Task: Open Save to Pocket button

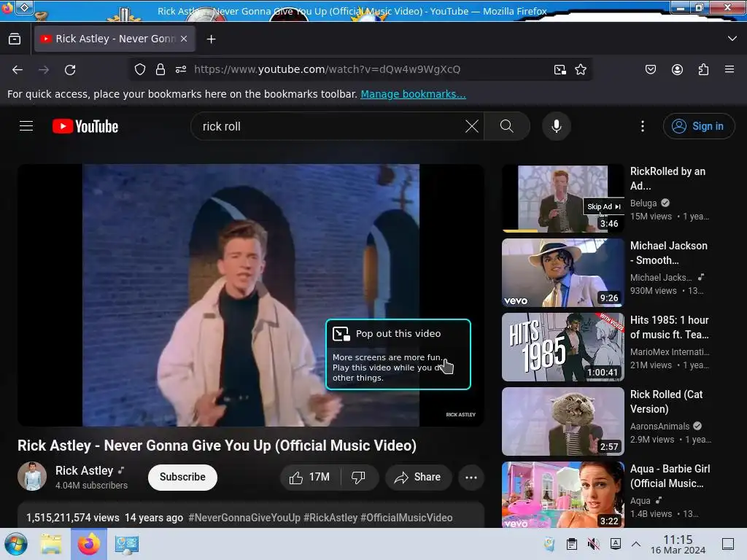Action: pos(650,69)
